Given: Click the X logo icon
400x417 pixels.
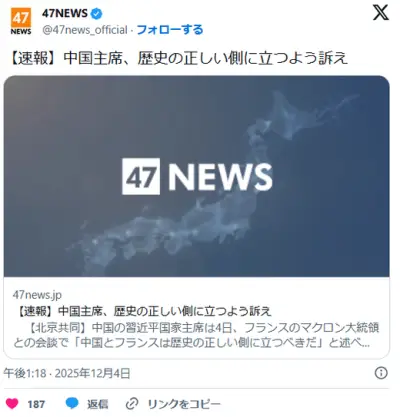Looking at the screenshot, I should 380,13.
